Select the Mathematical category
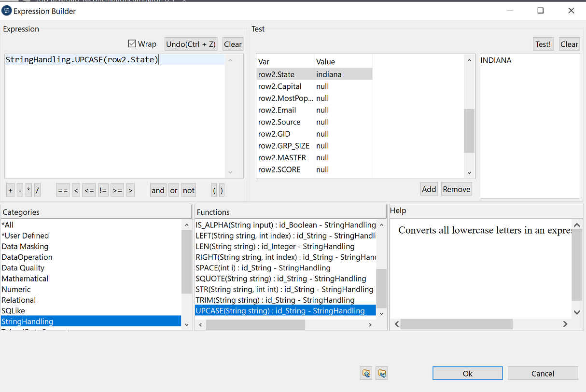Viewport: 586px width, 392px height. coord(25,279)
